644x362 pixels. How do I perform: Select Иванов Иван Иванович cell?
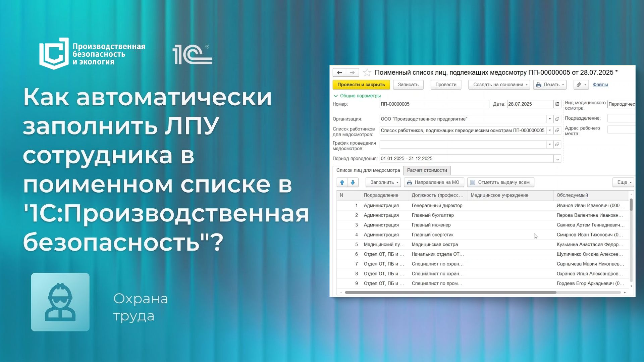coord(591,205)
